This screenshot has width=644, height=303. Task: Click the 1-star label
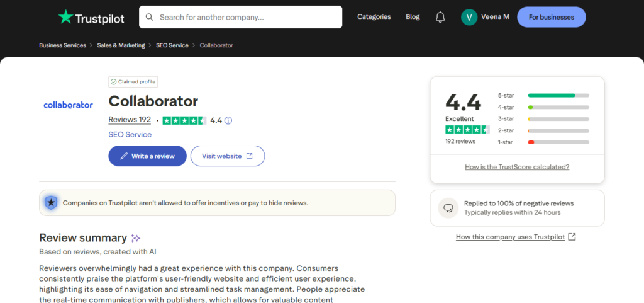point(506,142)
